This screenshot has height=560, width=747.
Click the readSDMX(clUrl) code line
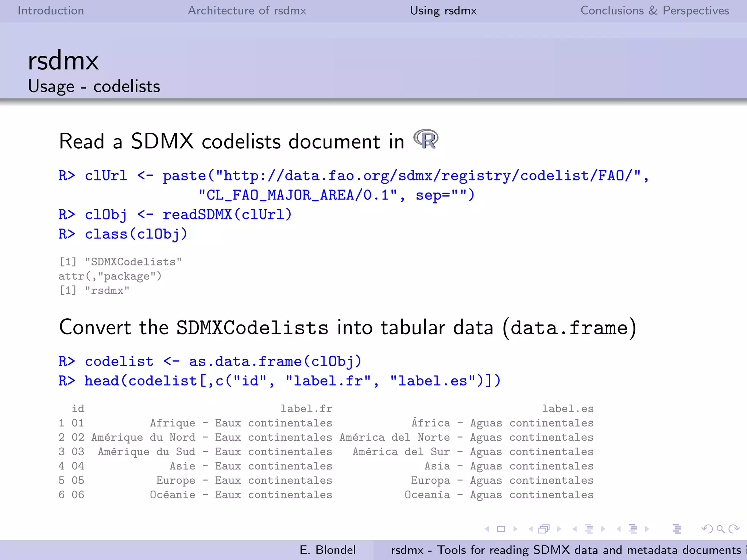pyautogui.click(x=175, y=215)
